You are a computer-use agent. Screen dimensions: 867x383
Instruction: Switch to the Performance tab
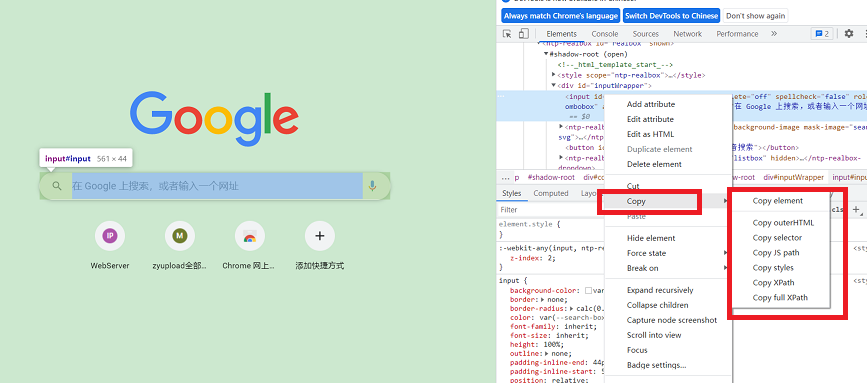click(x=737, y=34)
